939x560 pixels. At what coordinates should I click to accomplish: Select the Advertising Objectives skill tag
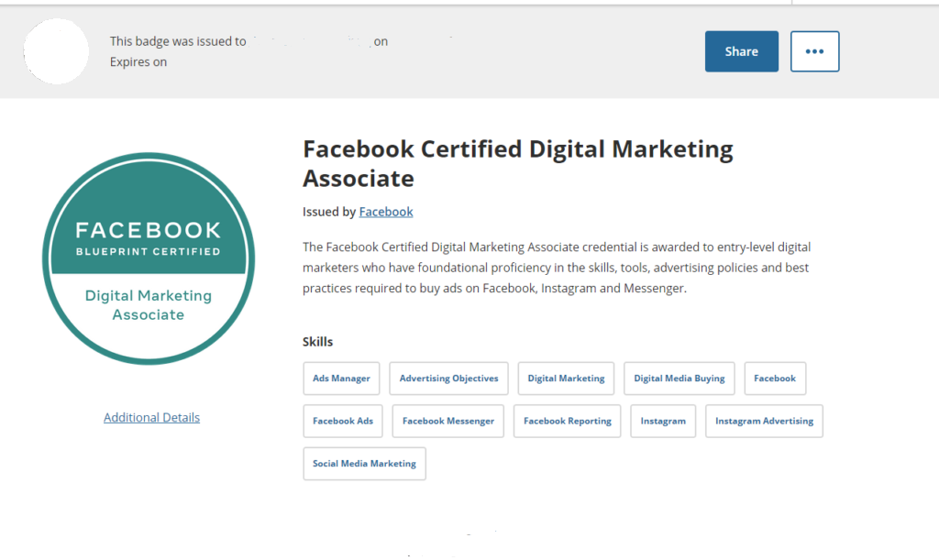(x=448, y=378)
